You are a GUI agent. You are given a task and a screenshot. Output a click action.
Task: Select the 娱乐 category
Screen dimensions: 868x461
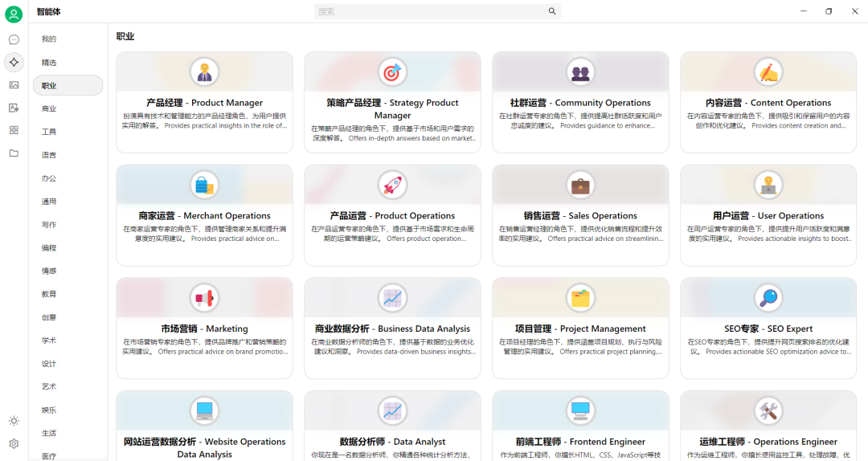pos(68,410)
